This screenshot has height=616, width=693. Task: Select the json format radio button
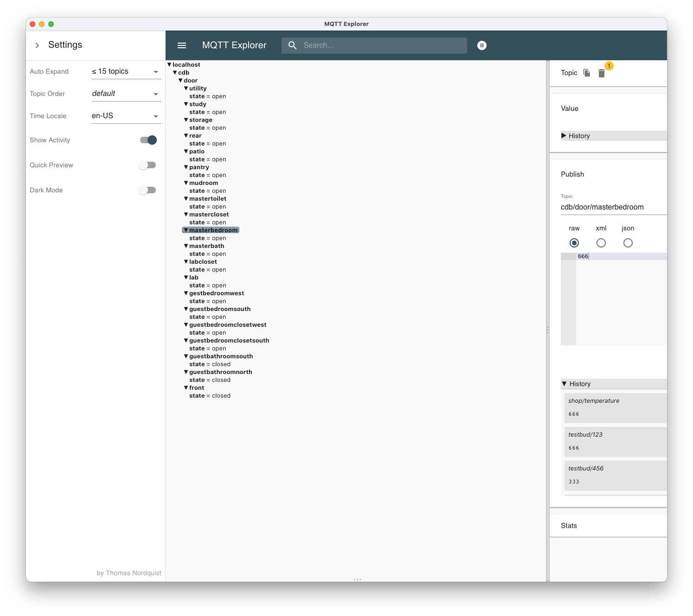coord(628,243)
